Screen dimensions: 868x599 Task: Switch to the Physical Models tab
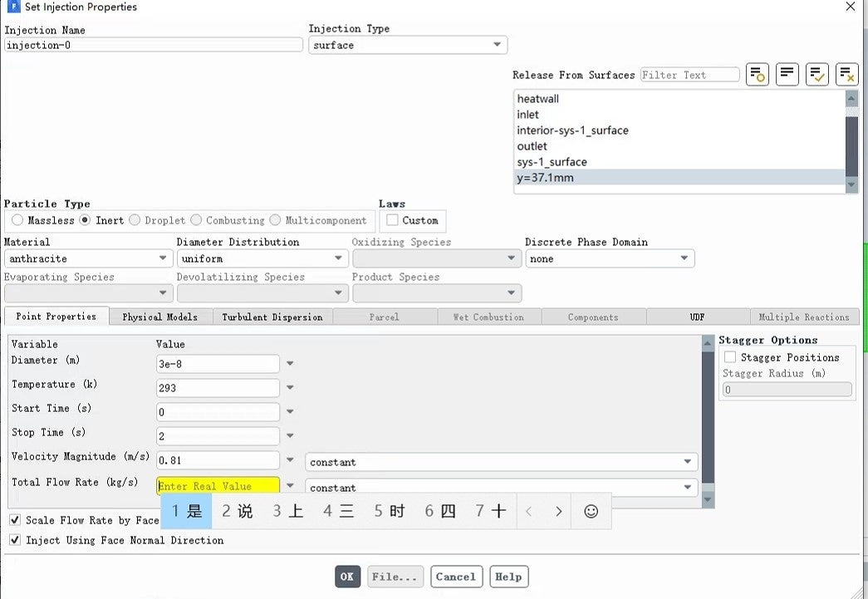[159, 317]
